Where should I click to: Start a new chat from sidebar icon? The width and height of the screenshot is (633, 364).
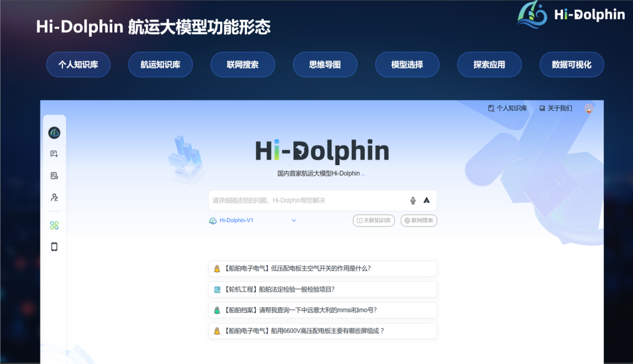click(54, 154)
